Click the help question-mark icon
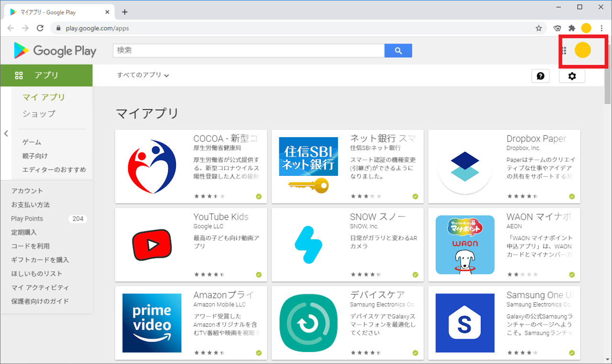 pyautogui.click(x=540, y=75)
